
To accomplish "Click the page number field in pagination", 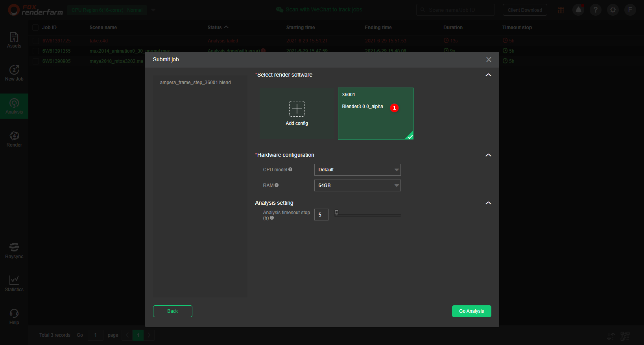I will pos(95,335).
